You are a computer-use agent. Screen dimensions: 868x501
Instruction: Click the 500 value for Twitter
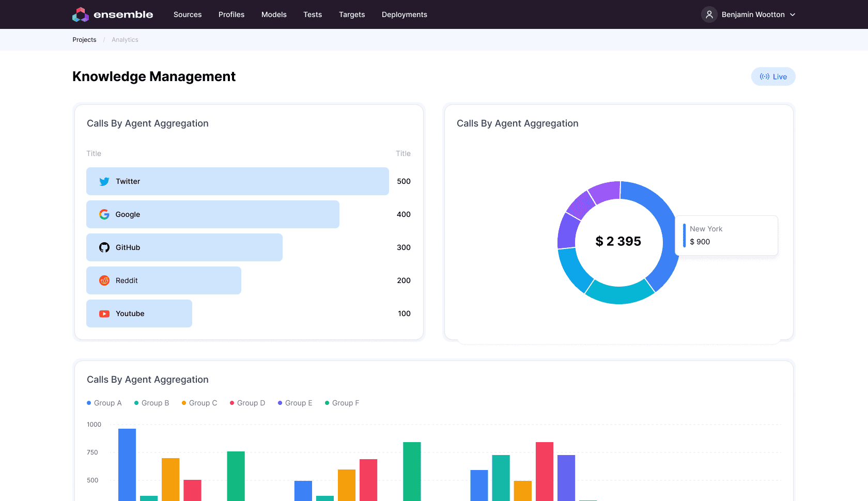[404, 181]
